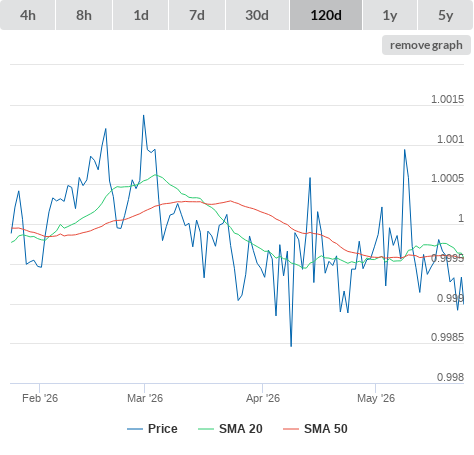Switch to the 1d range tab

tap(141, 15)
